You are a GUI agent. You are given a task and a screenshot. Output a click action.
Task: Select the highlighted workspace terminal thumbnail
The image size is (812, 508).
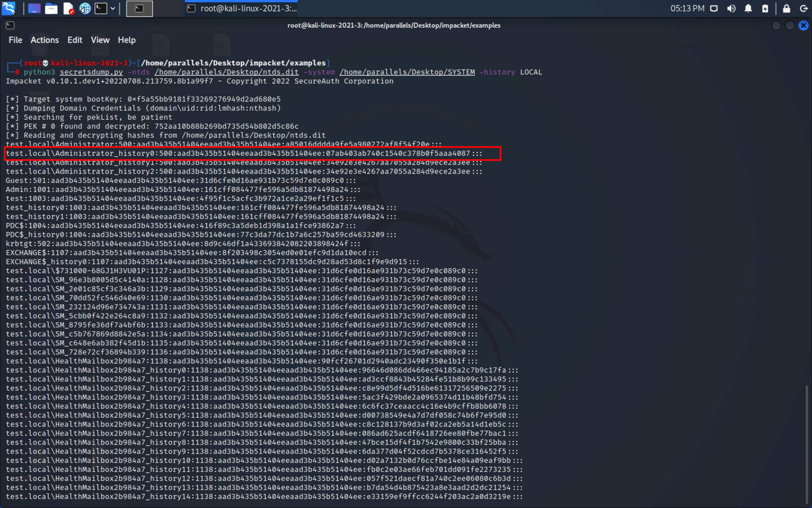click(139, 8)
